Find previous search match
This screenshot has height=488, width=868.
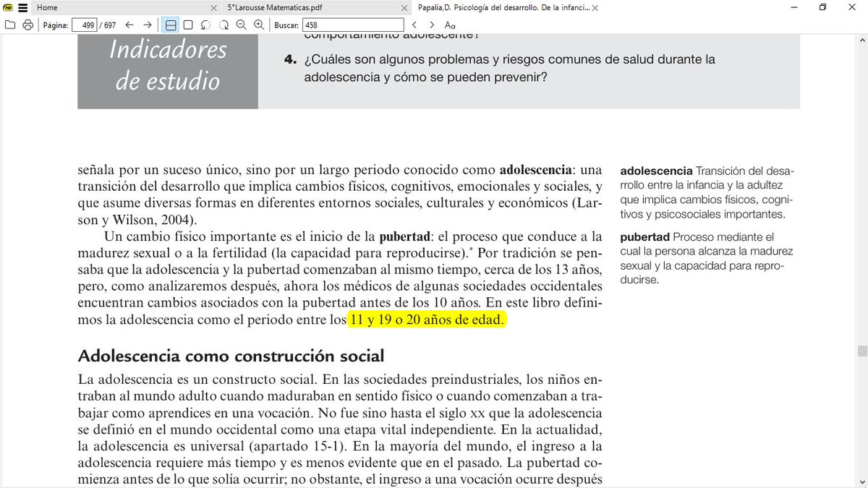pyautogui.click(x=414, y=25)
